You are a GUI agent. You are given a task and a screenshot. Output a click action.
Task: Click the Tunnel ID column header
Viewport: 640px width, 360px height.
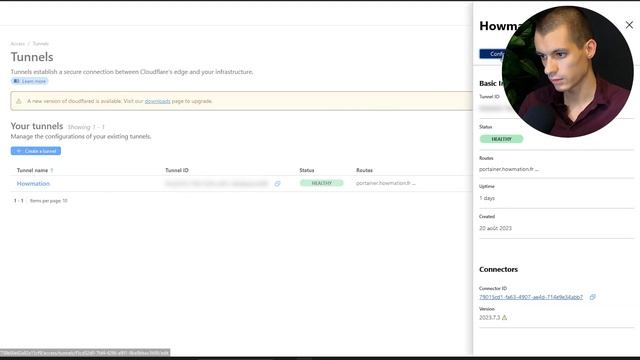[177, 170]
